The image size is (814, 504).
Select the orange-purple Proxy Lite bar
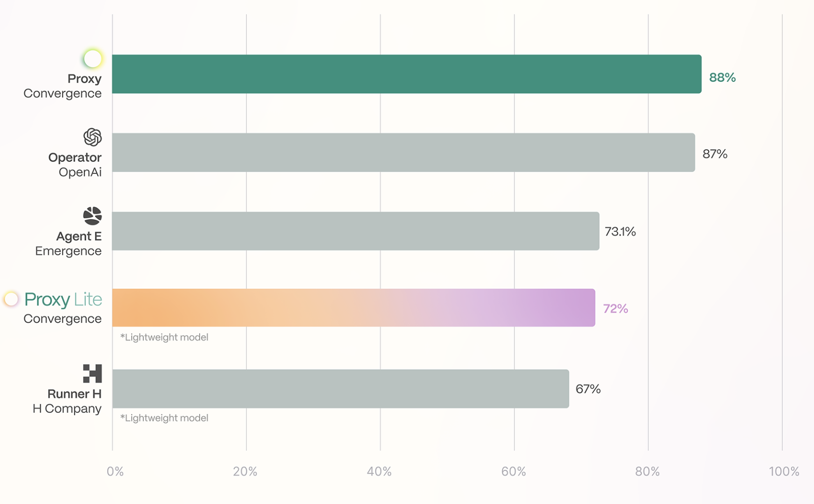click(353, 308)
